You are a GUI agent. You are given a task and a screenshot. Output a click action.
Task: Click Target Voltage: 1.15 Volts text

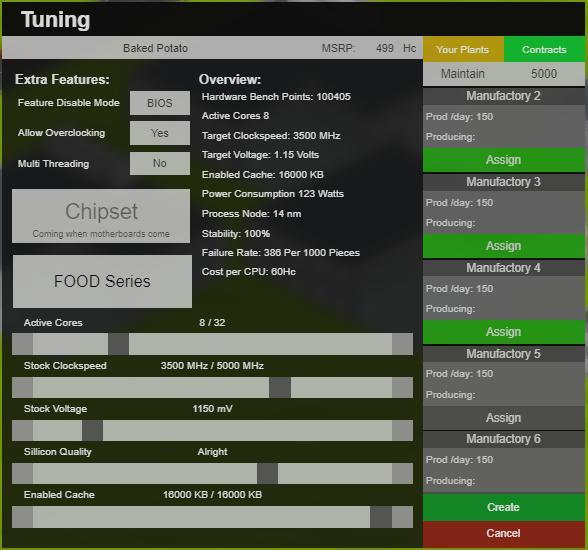pos(260,155)
